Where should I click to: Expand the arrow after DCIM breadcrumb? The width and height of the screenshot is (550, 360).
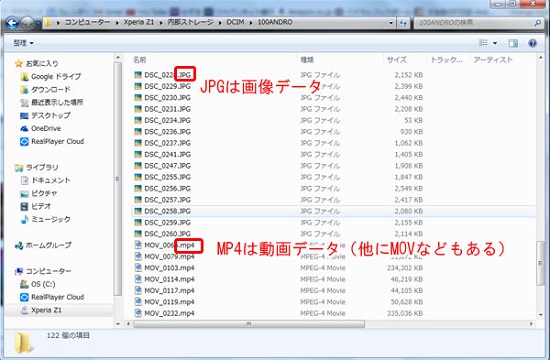click(x=251, y=22)
